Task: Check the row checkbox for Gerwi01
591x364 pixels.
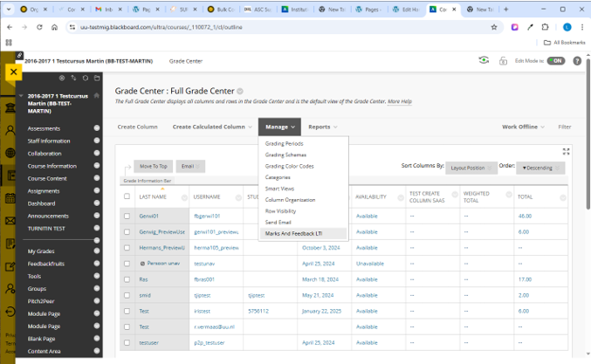Action: pyautogui.click(x=127, y=216)
